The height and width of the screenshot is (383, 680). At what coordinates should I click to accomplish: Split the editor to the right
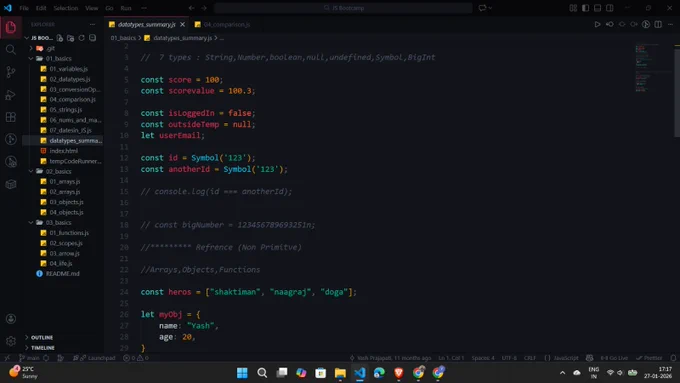pos(658,24)
